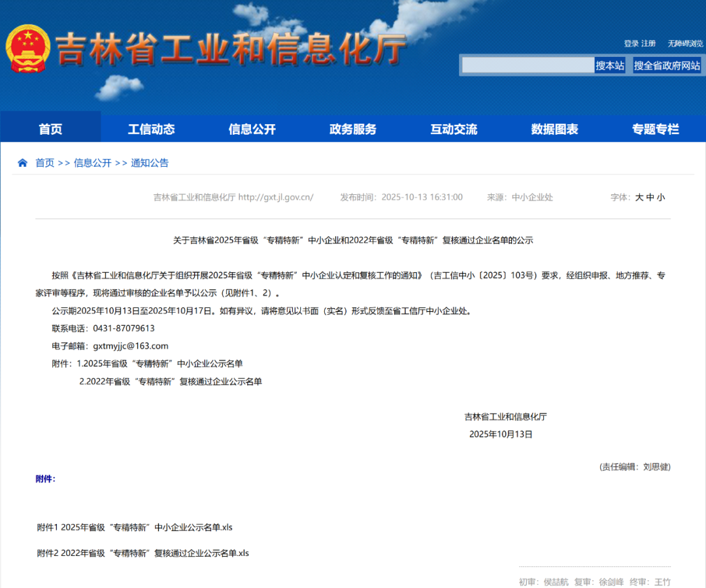
Task: Download 附件2 2022年省级复核通过企业公示名单.xls
Action: (143, 553)
